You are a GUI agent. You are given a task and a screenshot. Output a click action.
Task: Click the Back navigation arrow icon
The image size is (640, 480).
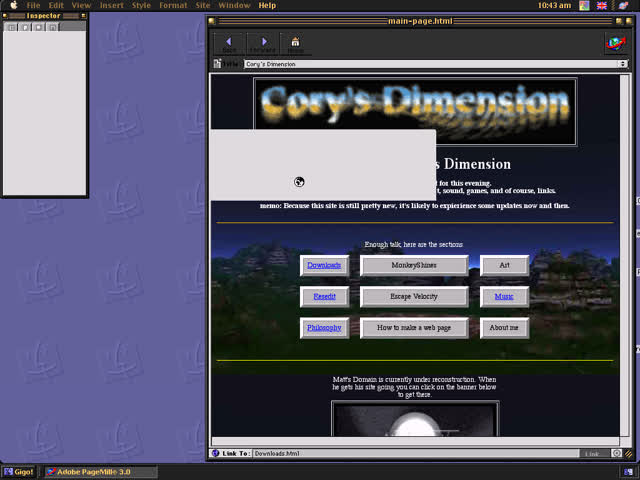[229, 42]
